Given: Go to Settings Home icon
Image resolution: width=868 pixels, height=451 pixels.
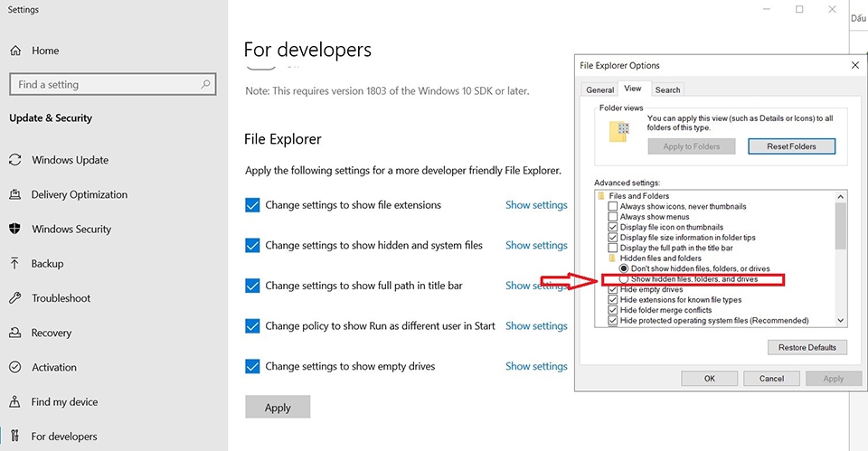Looking at the screenshot, I should (15, 51).
